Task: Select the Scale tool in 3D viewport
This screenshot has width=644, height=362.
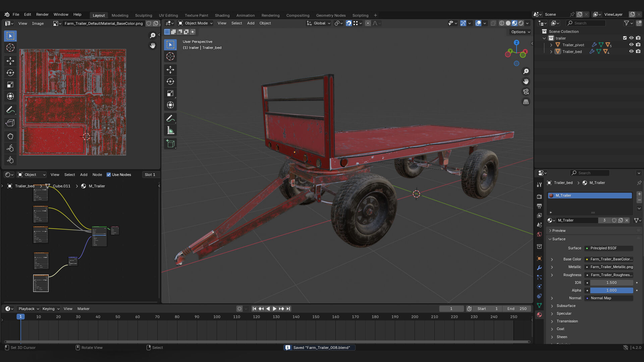Action: pyautogui.click(x=170, y=93)
